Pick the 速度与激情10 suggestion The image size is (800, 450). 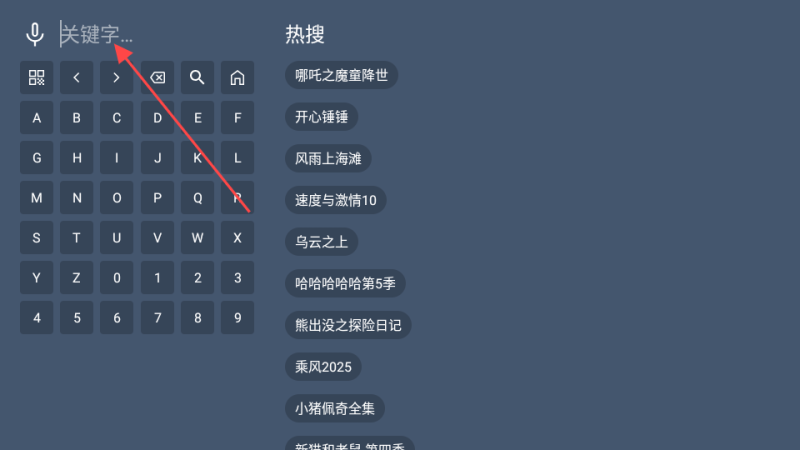[x=336, y=200]
